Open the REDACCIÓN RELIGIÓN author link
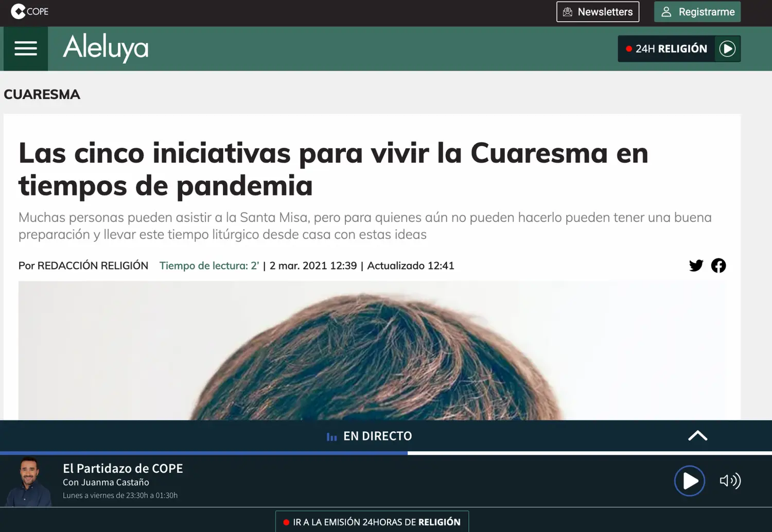Screen dimensions: 772x532 click(x=93, y=265)
